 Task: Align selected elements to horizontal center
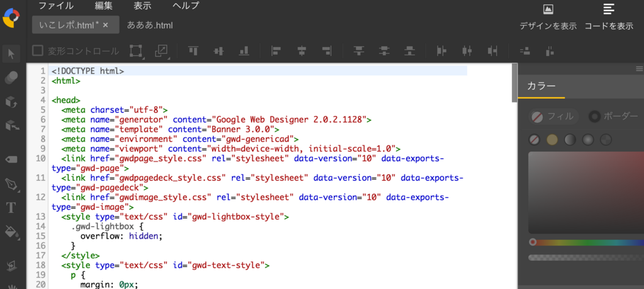coord(302,51)
